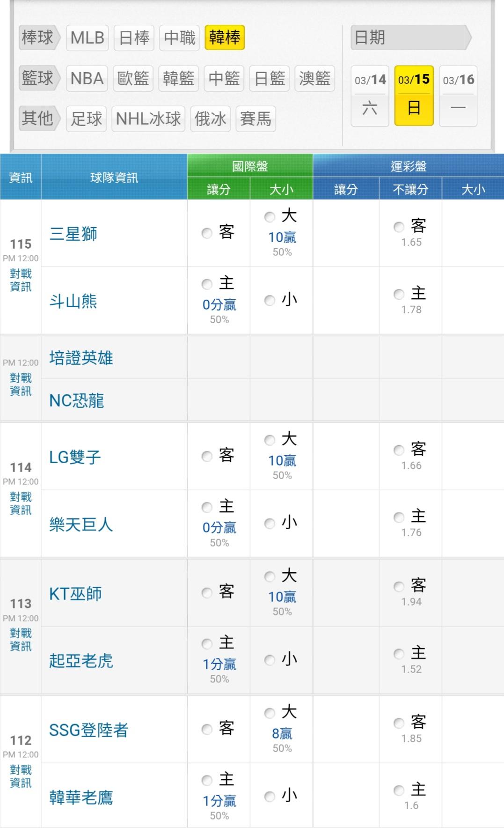Open the 日籃 league tab
This screenshot has height=835, width=504.
(x=270, y=78)
